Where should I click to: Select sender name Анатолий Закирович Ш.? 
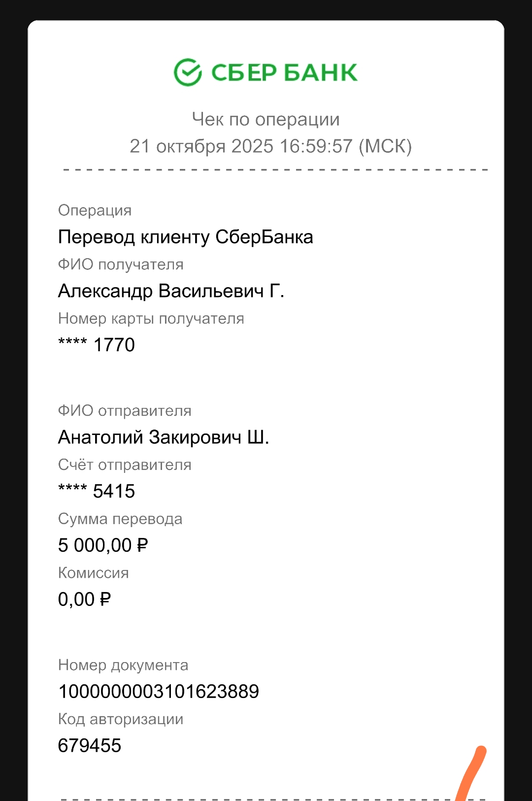click(x=164, y=437)
